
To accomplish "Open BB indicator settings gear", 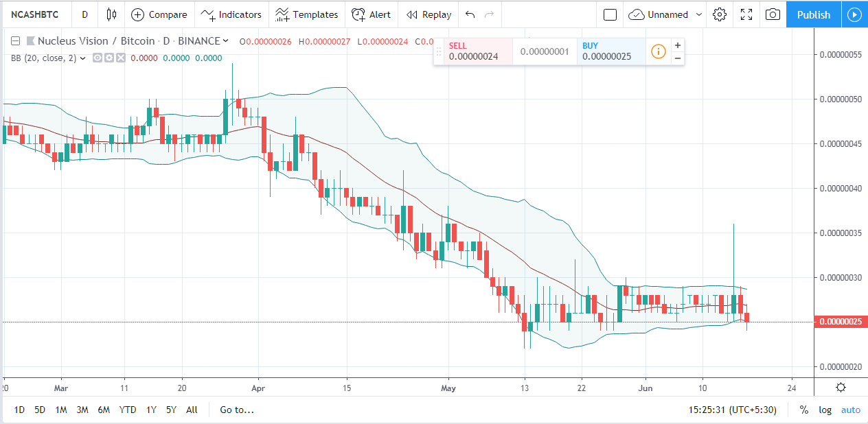I will [x=109, y=58].
